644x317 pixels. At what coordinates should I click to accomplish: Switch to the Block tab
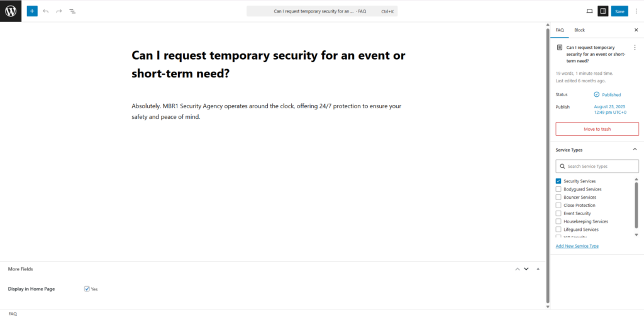tap(579, 30)
